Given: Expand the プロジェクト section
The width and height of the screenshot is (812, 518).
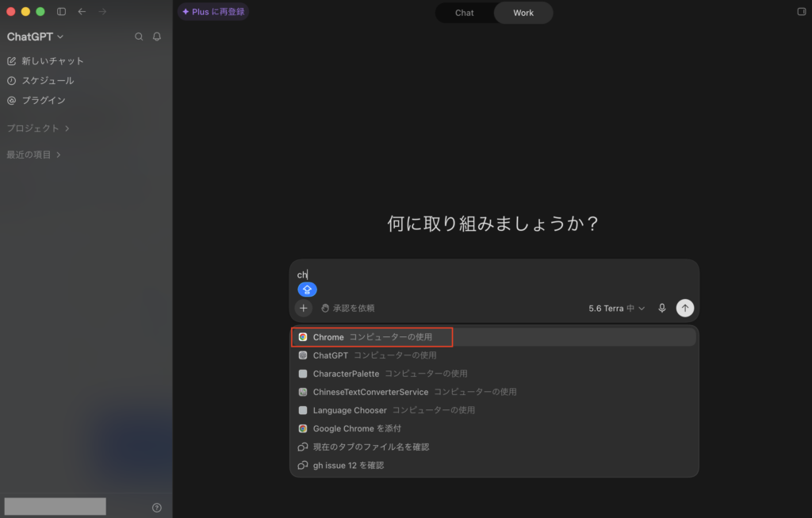Looking at the screenshot, I should (38, 128).
